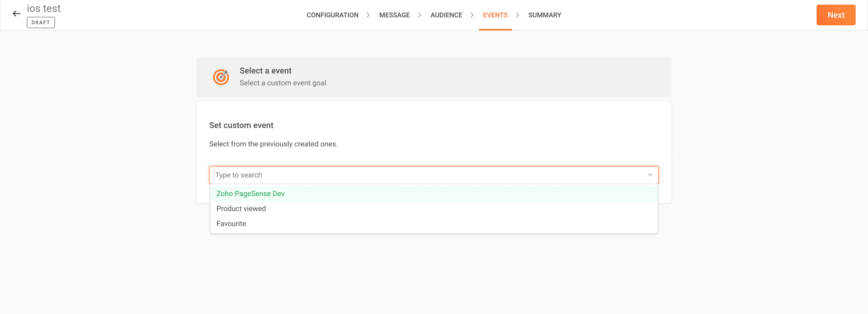Select Zoho PageSense Dev option
Viewport: 868px width, 314px height.
click(250, 193)
